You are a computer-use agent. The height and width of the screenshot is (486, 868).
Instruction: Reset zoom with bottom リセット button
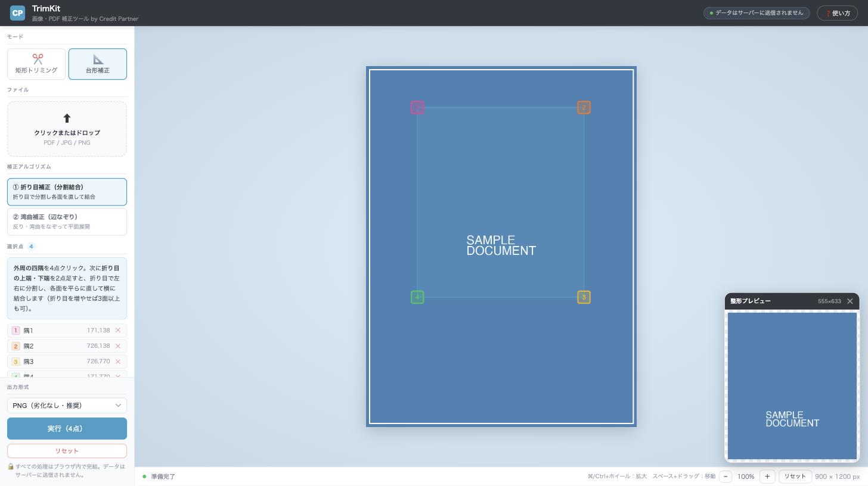795,476
